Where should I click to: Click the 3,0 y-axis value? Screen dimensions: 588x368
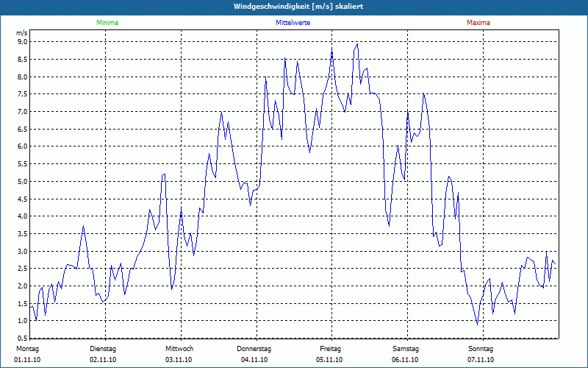tap(23, 251)
